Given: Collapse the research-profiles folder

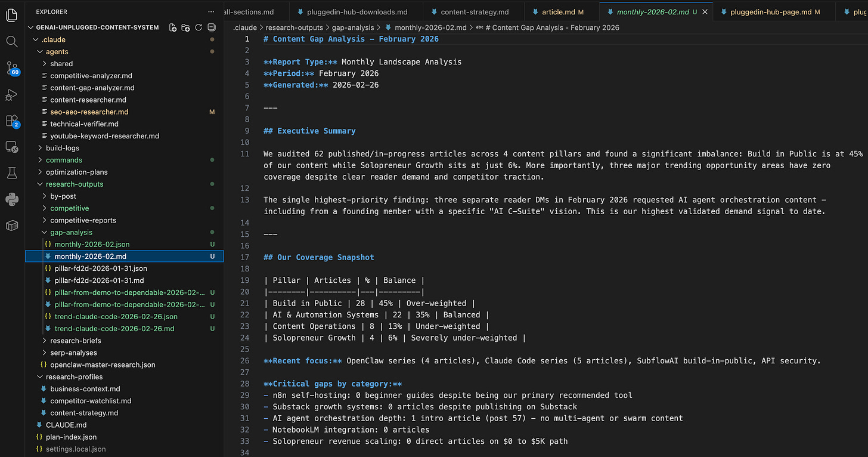Looking at the screenshot, I should point(40,376).
